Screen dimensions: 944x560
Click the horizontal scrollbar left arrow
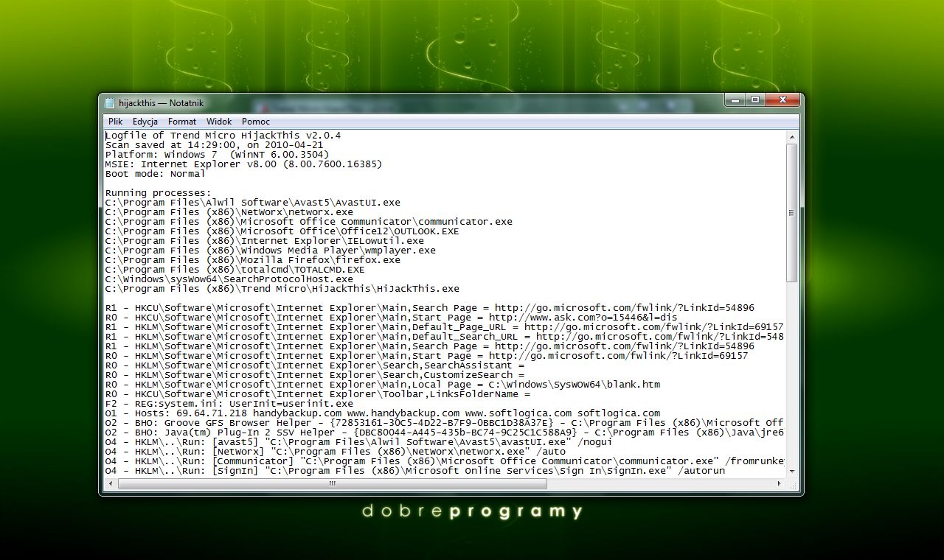[111, 484]
